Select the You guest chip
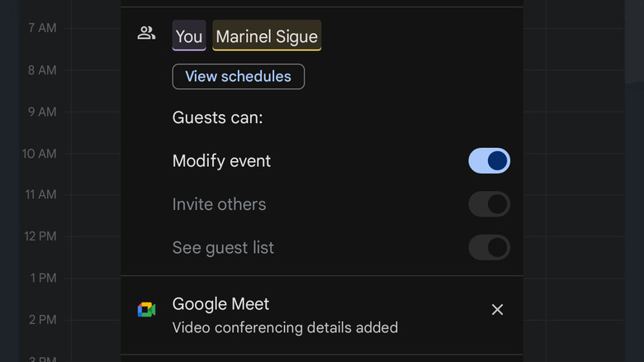 pos(189,36)
